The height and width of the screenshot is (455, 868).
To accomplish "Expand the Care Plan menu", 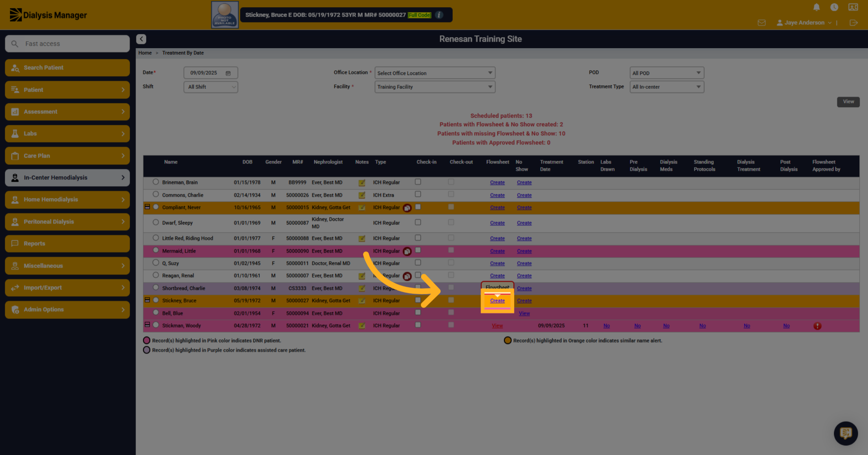I will [x=67, y=156].
